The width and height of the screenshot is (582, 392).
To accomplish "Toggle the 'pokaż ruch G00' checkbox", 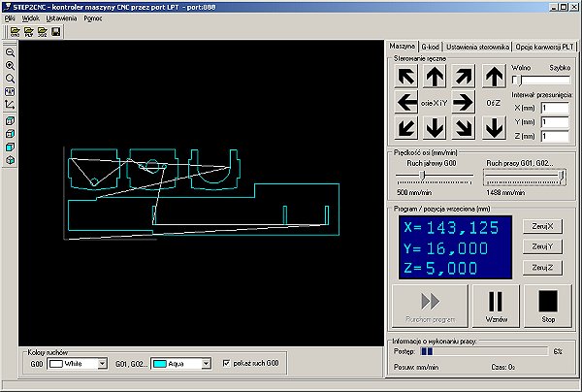I will 226,363.
